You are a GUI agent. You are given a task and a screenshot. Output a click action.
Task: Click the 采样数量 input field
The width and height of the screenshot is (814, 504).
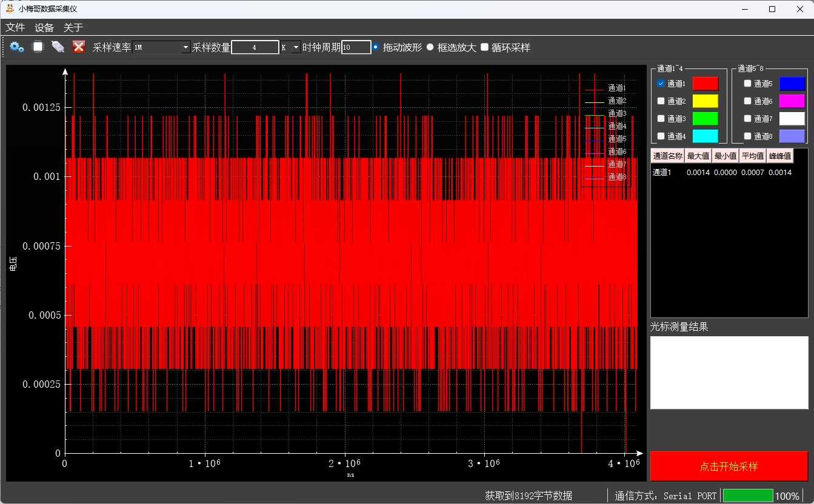[255, 47]
